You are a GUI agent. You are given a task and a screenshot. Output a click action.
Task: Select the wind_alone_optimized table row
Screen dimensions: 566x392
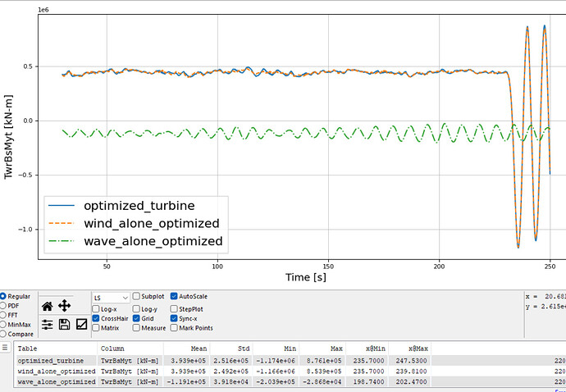click(290, 371)
